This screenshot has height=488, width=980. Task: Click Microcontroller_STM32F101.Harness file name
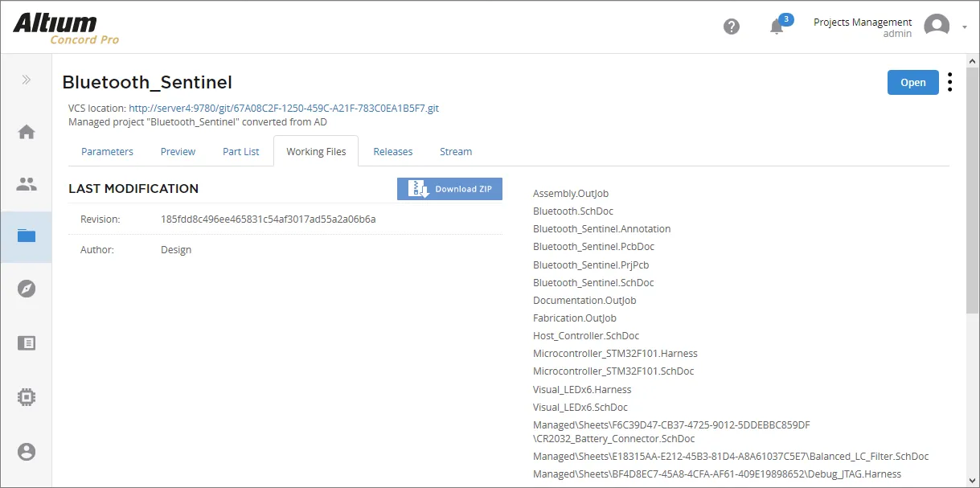tap(616, 354)
